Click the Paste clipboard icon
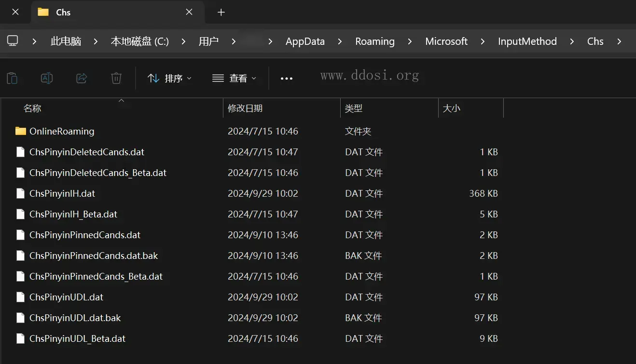 (12, 78)
